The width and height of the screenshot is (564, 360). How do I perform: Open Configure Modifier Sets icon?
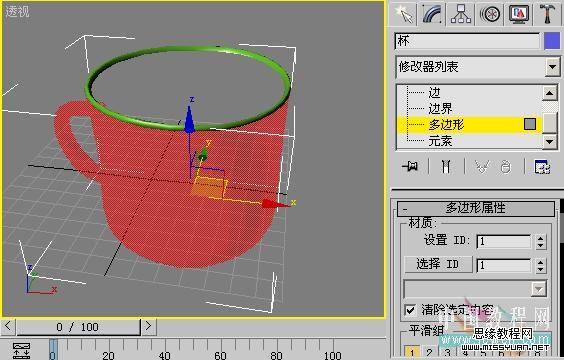pyautogui.click(x=542, y=167)
